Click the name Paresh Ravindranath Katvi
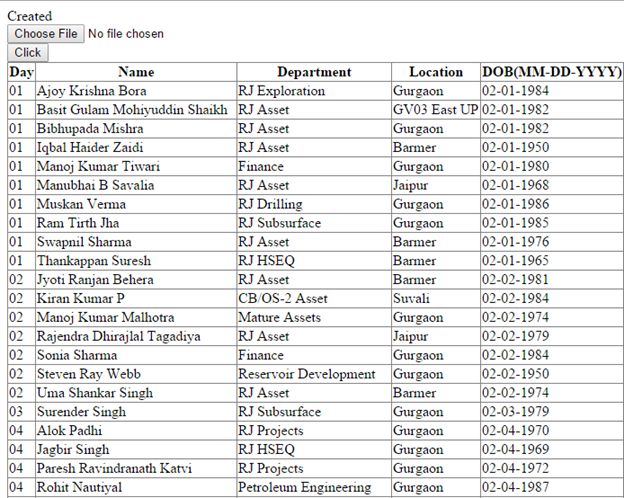Image resolution: width=624 pixels, height=498 pixels. 114,468
